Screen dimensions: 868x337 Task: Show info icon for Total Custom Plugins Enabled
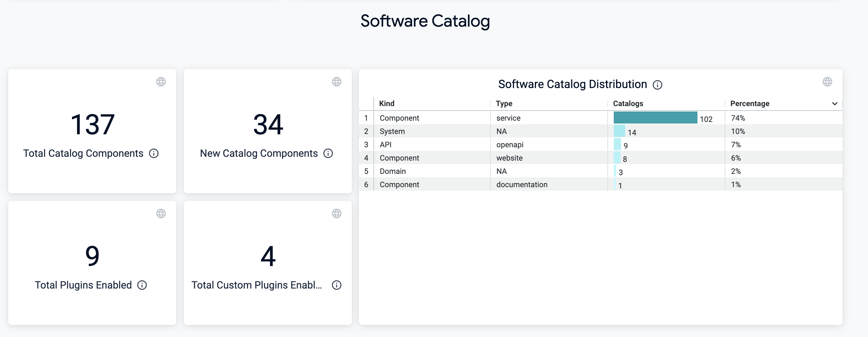coord(336,285)
